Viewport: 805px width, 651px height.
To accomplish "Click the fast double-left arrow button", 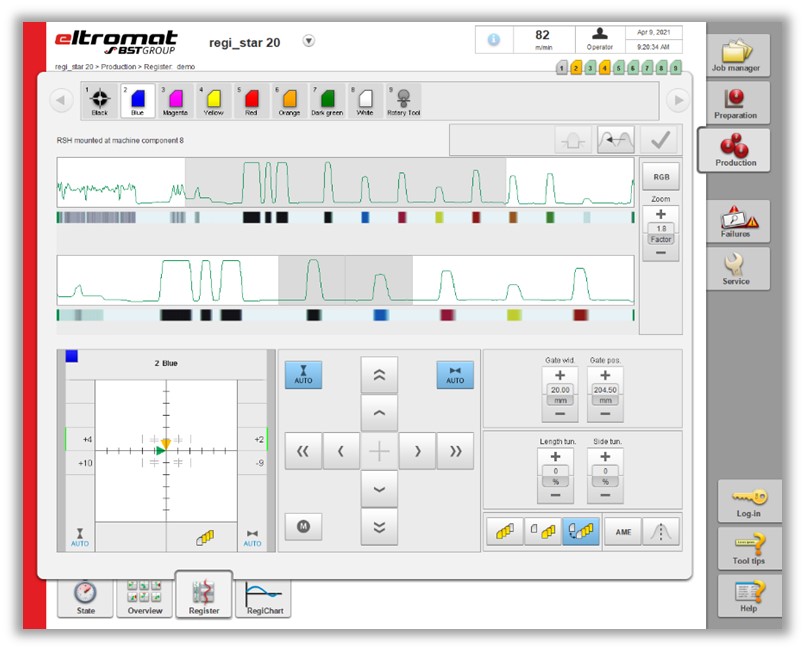I will click(x=303, y=451).
